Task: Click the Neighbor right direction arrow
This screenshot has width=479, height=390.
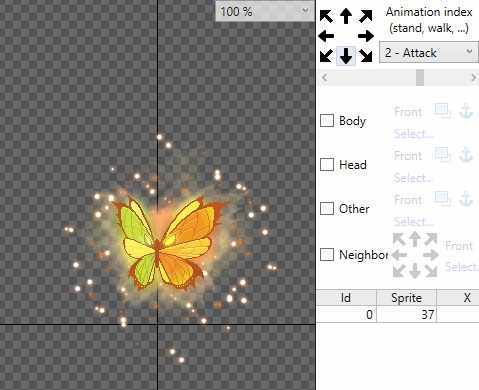Action: pos(431,255)
